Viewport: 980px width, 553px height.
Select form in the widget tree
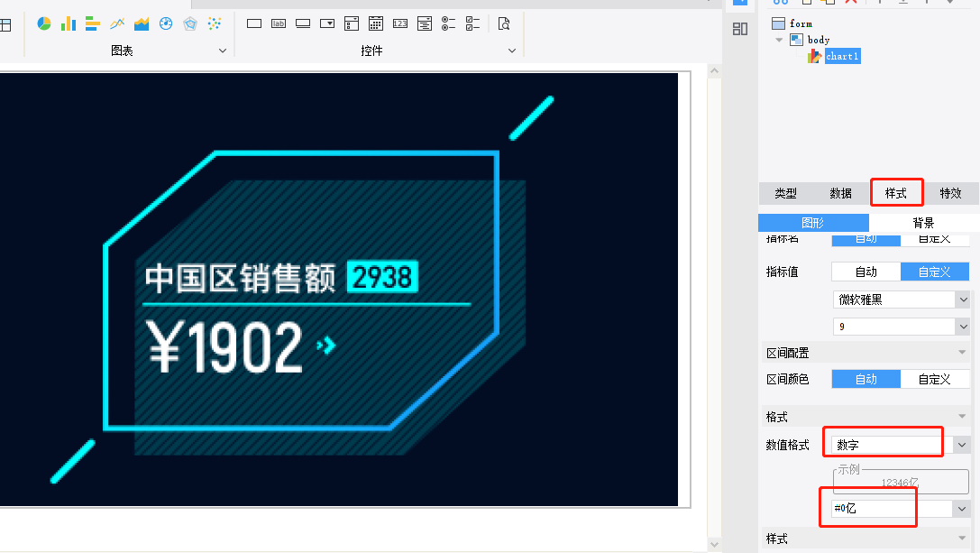[x=801, y=23]
